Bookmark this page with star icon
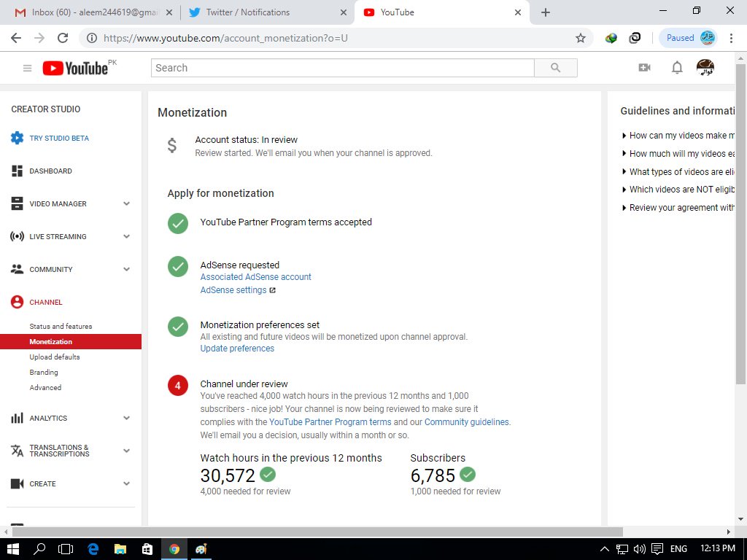Screen dimensions: 747x560 (580, 38)
